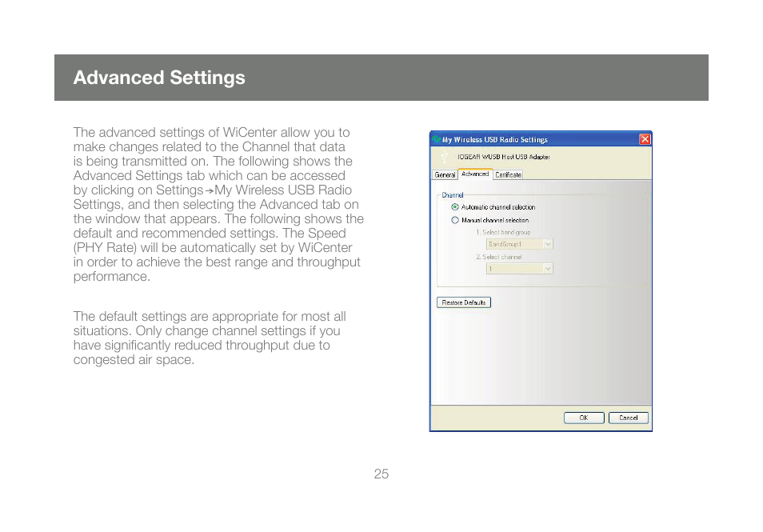Click the Cancel button
Screen dimensions: 763x532
(628, 418)
